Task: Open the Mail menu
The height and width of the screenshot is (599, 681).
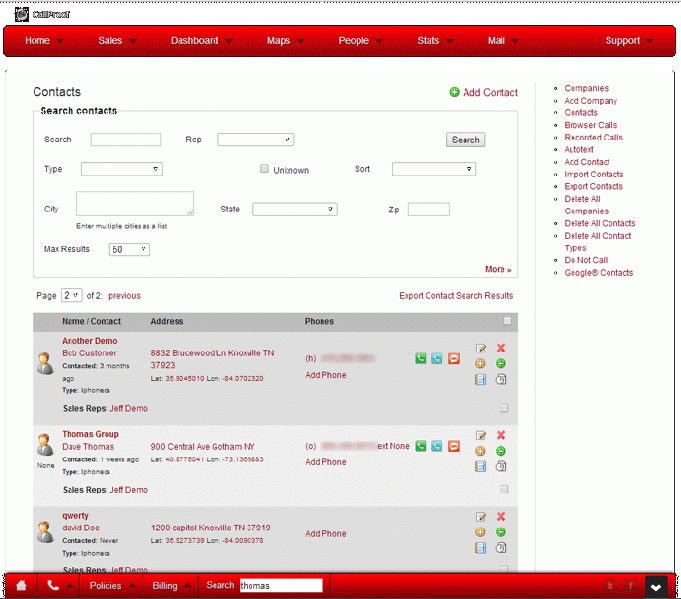Action: tap(503, 40)
